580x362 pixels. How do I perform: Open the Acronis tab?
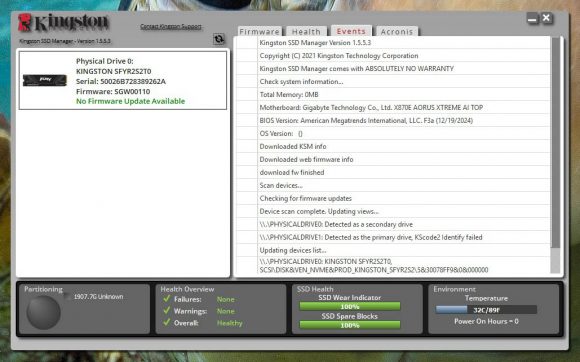pyautogui.click(x=397, y=31)
